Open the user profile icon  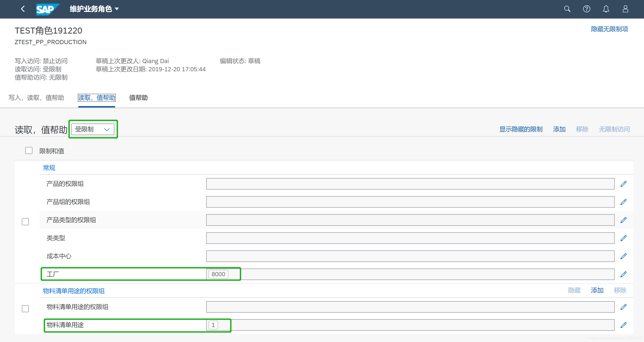click(625, 9)
